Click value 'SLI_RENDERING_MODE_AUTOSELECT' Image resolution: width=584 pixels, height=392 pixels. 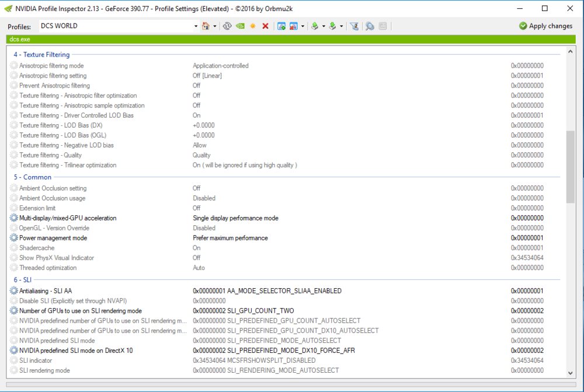coord(283,370)
